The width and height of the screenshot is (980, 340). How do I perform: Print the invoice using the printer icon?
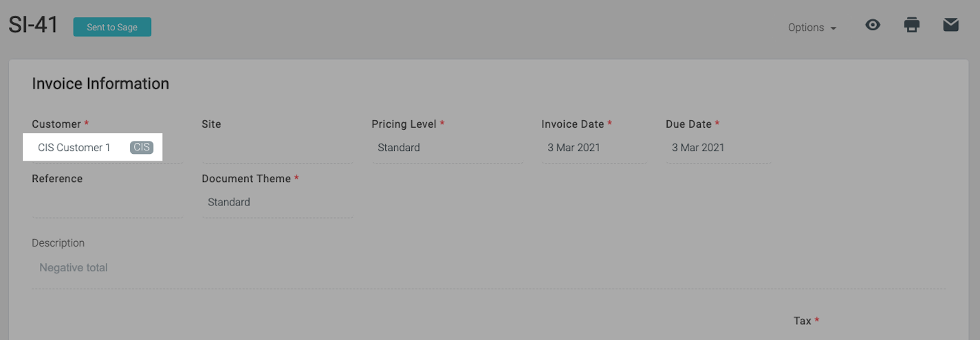click(912, 25)
